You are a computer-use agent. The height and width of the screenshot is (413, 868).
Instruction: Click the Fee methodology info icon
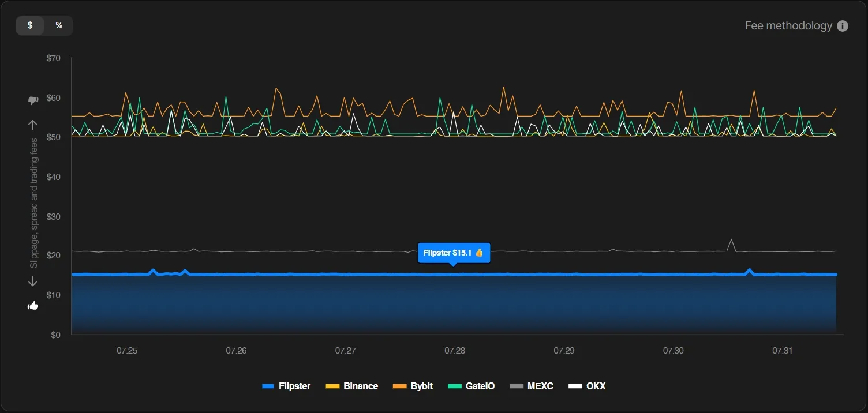tap(843, 26)
